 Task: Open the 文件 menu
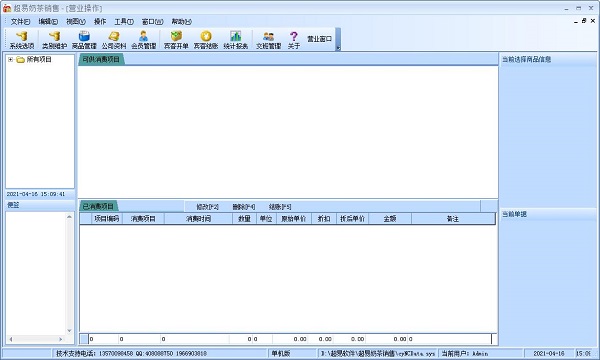pyautogui.click(x=20, y=21)
